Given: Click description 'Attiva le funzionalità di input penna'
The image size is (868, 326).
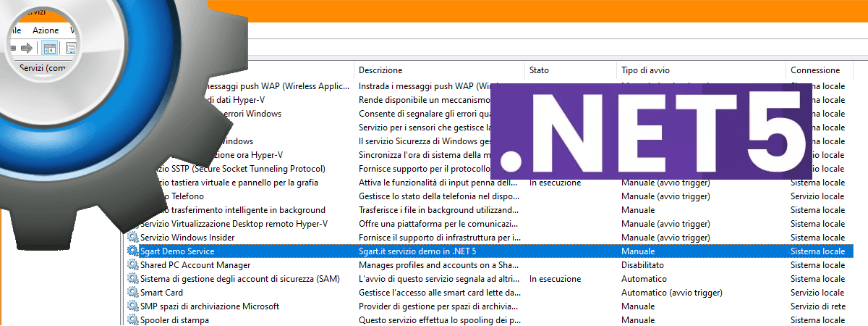Looking at the screenshot, I should coord(438,183).
